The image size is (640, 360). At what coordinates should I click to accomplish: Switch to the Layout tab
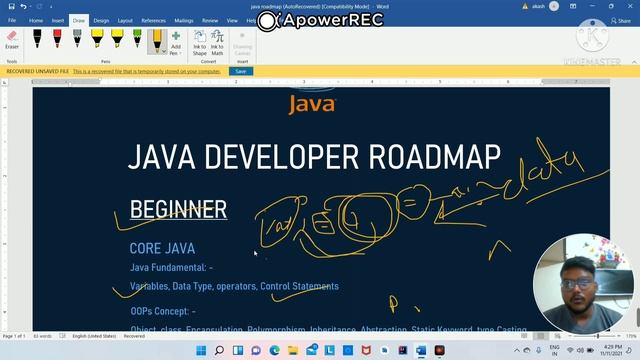click(x=125, y=20)
